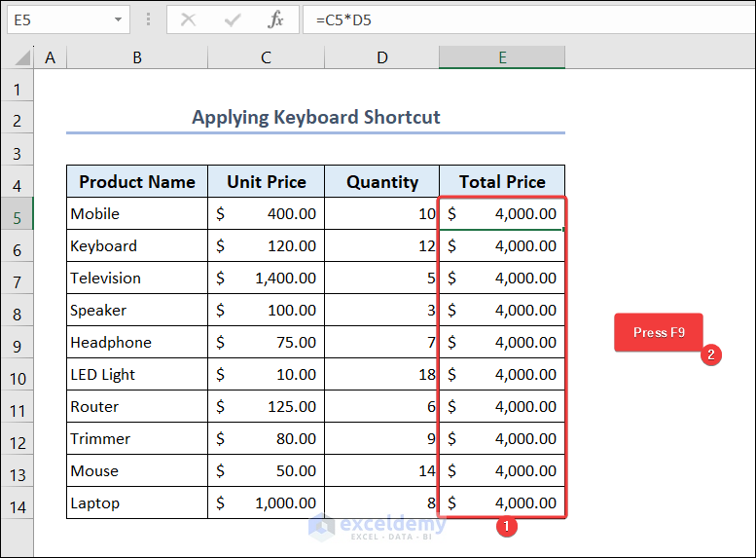
Task: Click the formula bar options dots handle
Action: (148, 19)
